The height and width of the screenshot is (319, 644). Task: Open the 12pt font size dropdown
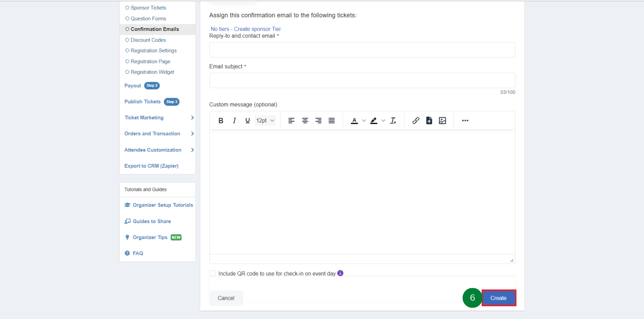click(x=265, y=120)
